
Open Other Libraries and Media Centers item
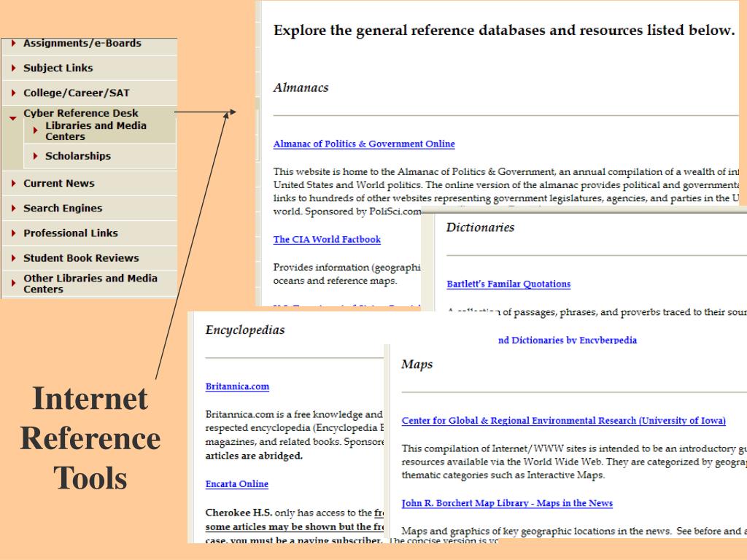[90, 284]
